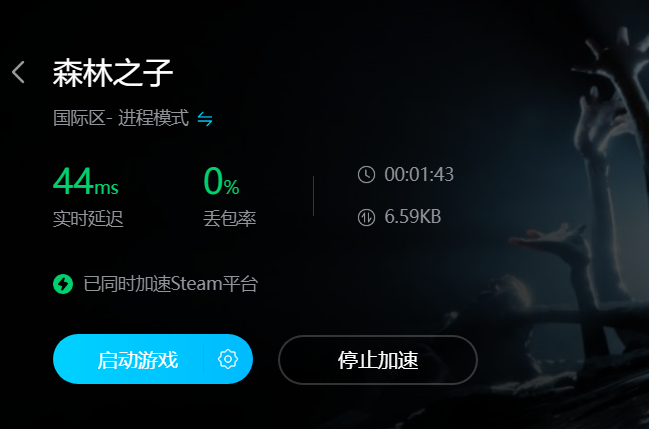The image size is (649, 429).
Task: Click the 森林之子 game title
Action: point(113,73)
